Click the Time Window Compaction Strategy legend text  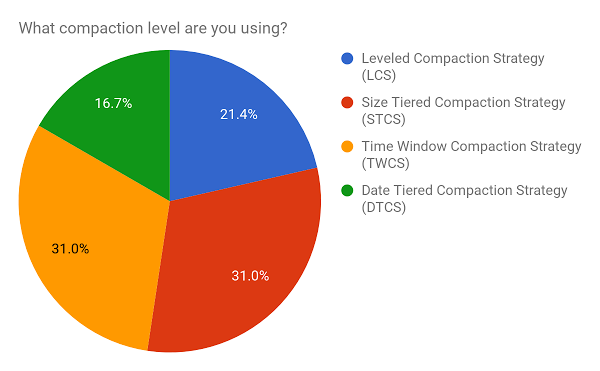click(471, 147)
